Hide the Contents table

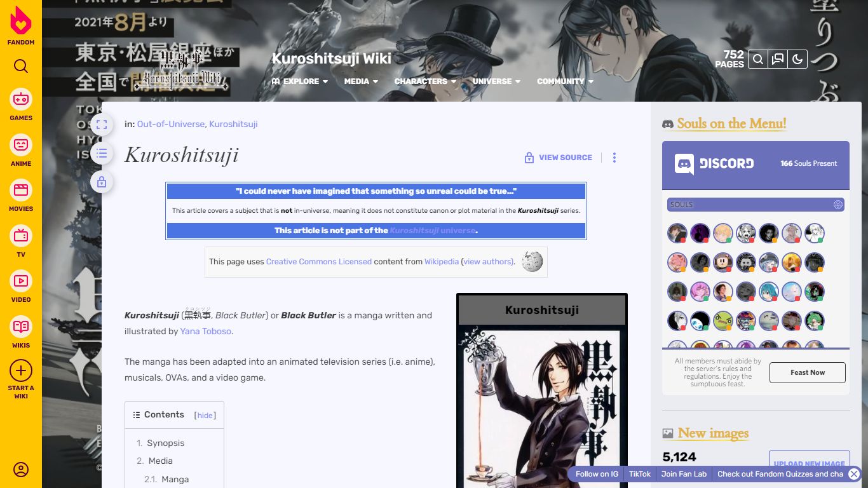point(205,416)
